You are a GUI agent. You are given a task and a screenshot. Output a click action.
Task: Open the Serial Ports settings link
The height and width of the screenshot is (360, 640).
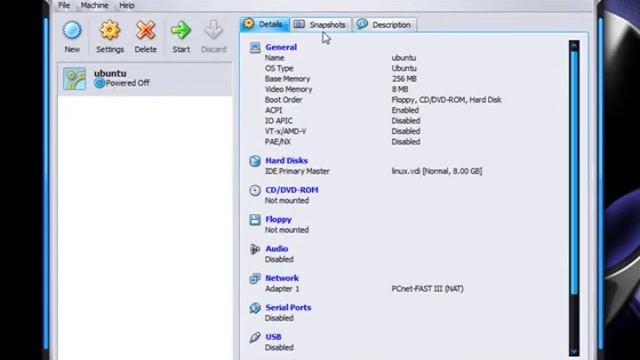click(x=288, y=308)
